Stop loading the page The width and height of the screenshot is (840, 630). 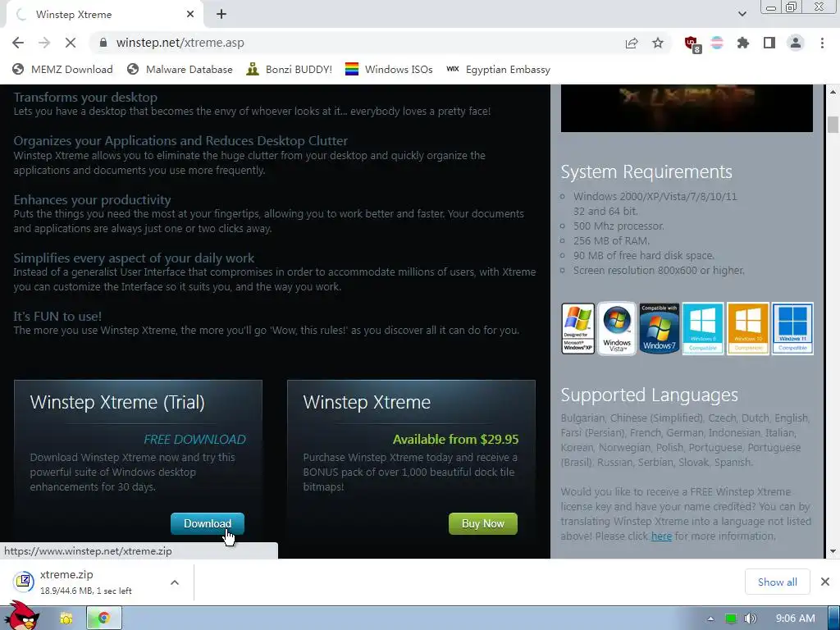[71, 43]
